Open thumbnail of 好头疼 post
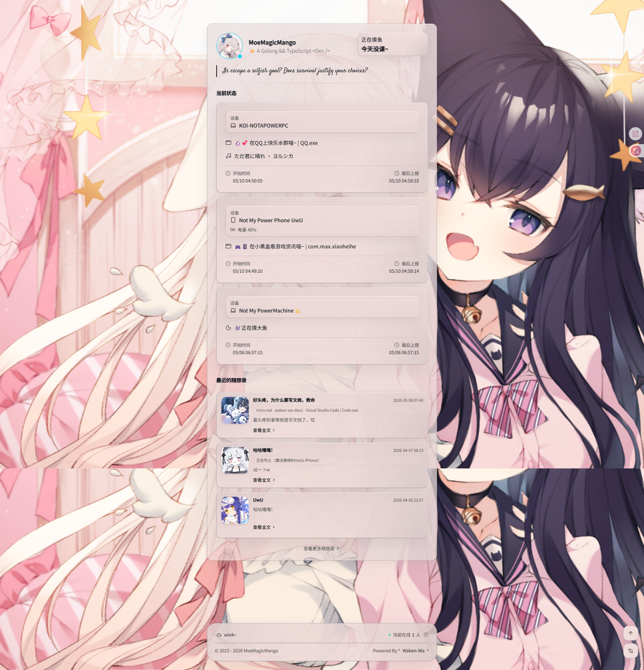Viewport: 644px width, 670px height. [235, 410]
